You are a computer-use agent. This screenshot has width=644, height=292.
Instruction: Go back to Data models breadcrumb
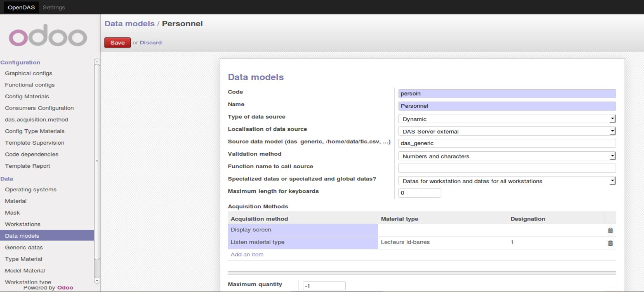tap(130, 24)
